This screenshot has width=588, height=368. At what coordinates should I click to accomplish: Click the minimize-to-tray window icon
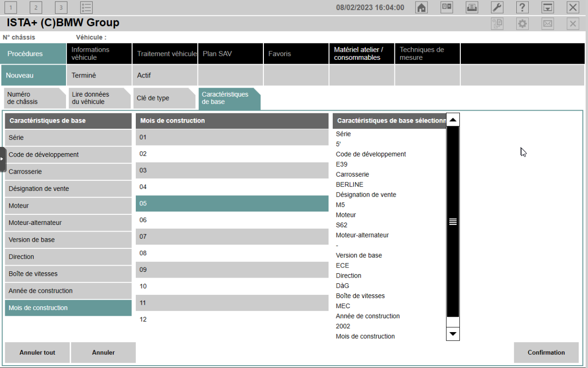(x=548, y=7)
